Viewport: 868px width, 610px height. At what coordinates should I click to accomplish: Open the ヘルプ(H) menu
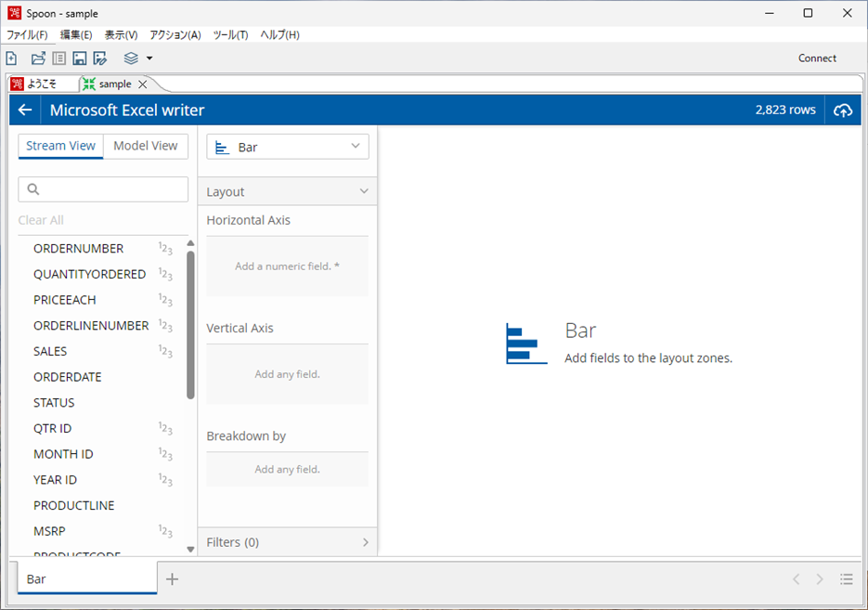[x=280, y=35]
